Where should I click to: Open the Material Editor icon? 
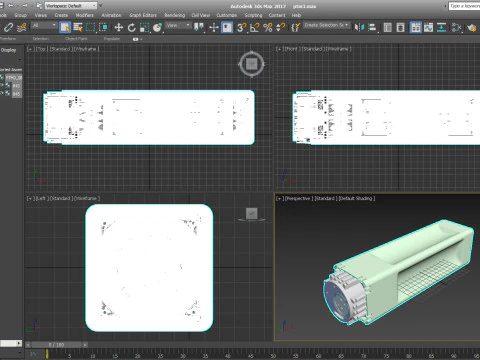click(456, 27)
